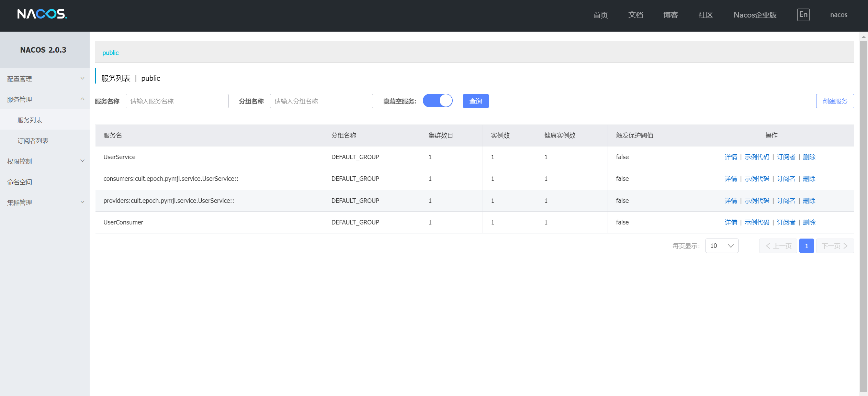The height and width of the screenshot is (396, 868).
Task: Click the NACOS 2.0.3 sidebar title
Action: pyautogui.click(x=43, y=50)
